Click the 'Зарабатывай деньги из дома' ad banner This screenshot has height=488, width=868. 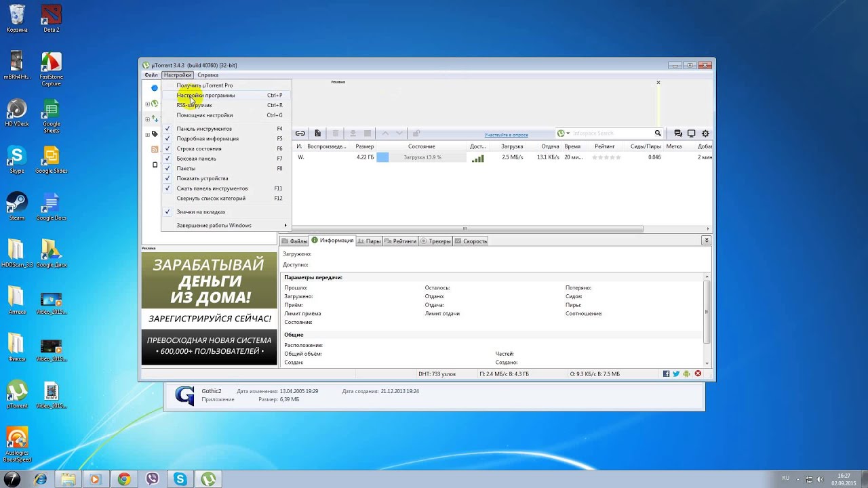[209, 308]
